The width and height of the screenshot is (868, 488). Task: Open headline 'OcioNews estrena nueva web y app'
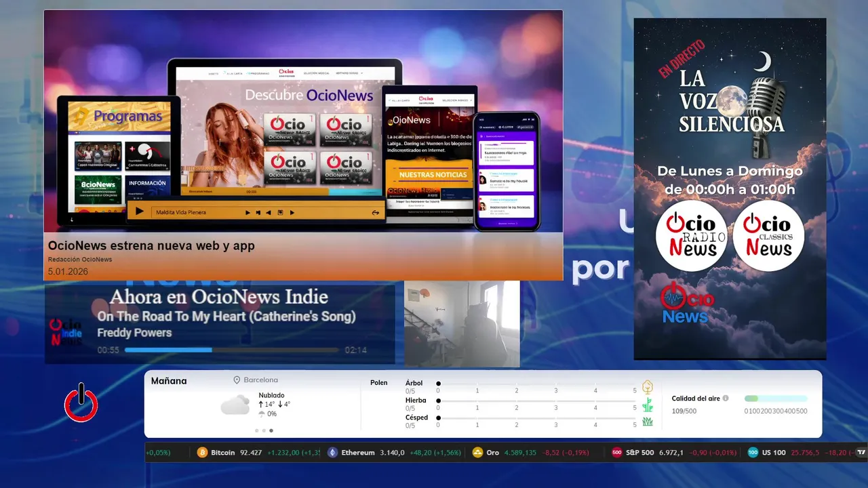coord(151,246)
